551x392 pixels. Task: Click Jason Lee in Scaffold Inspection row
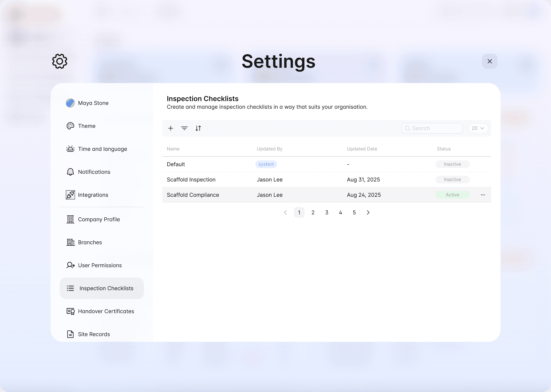point(270,180)
